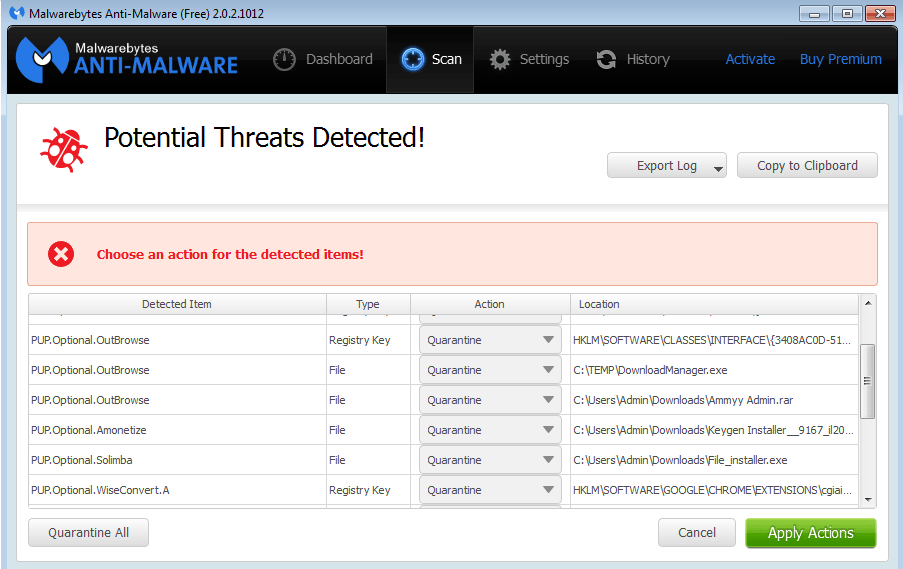Open action dropdown for PUP.Optional.WiseConvert.A row
Image resolution: width=903 pixels, height=569 pixels.
[490, 490]
